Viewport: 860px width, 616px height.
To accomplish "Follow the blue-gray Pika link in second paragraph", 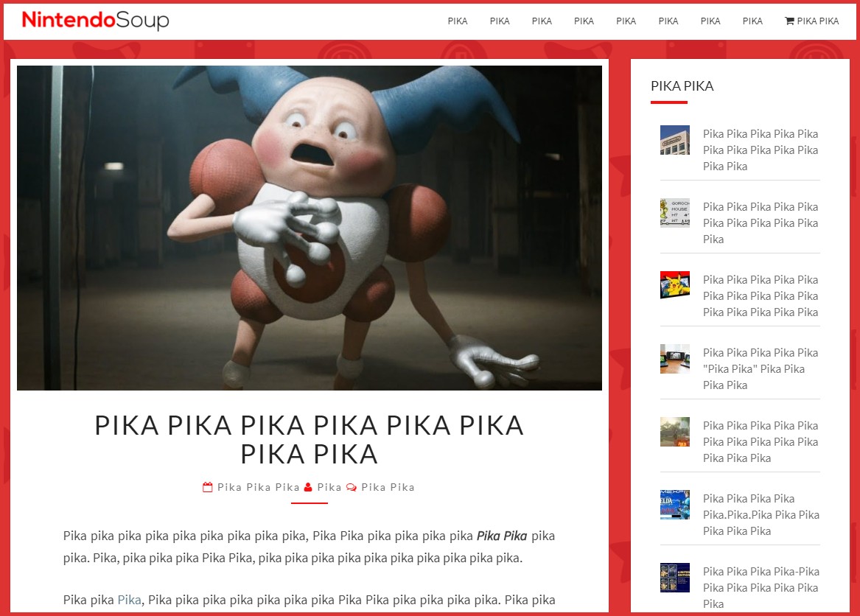I will pyautogui.click(x=130, y=600).
